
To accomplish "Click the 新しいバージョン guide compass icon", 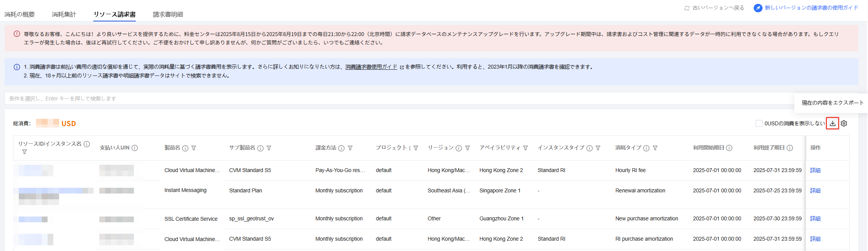I will click(758, 8).
